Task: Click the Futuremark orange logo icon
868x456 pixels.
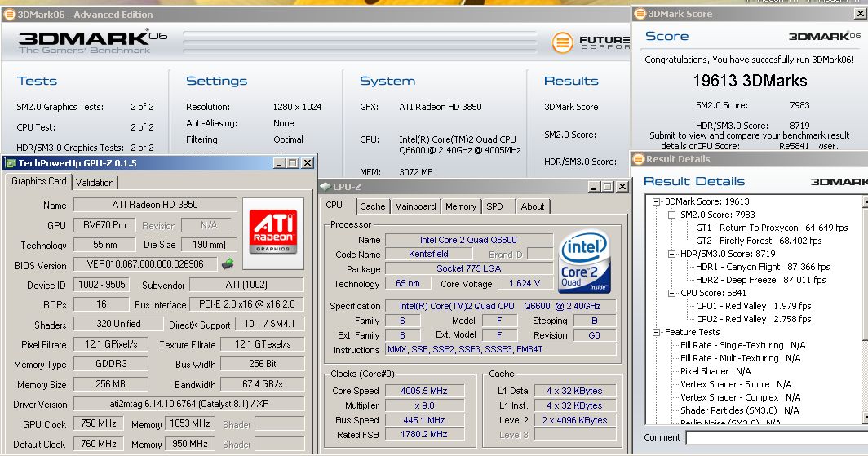Action: click(562, 42)
